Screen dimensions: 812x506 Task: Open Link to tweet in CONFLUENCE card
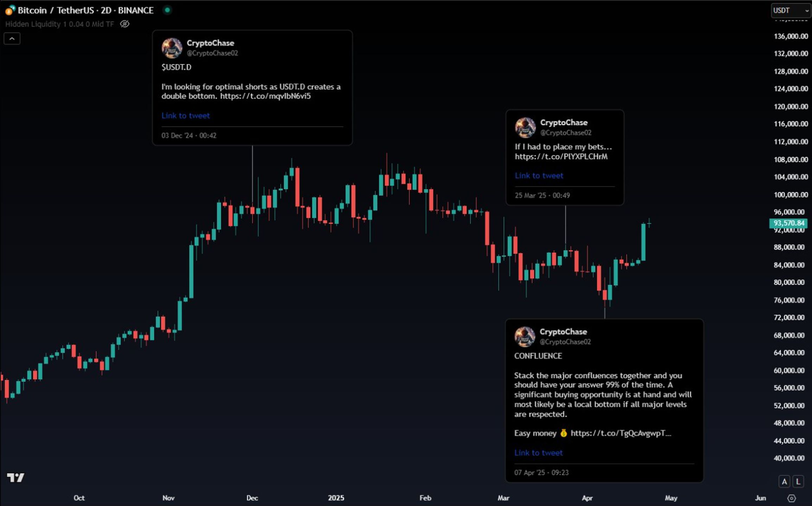coord(538,453)
